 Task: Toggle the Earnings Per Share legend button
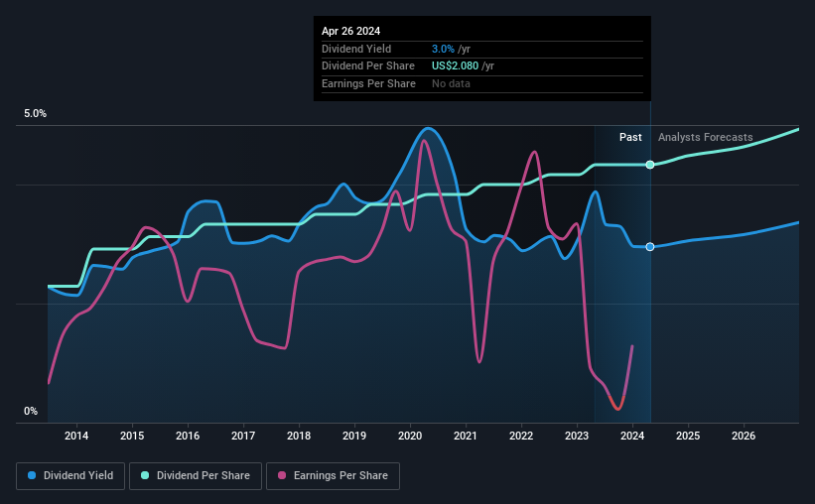coord(333,476)
